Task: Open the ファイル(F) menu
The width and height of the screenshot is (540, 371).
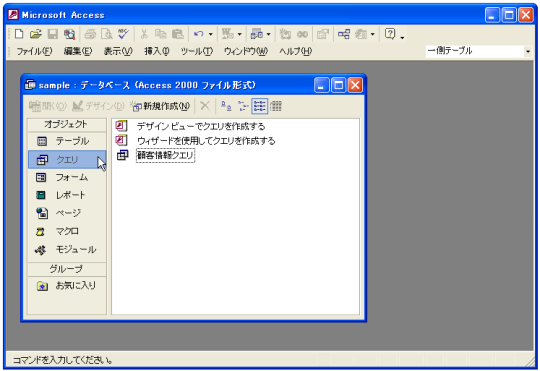Action: (34, 51)
